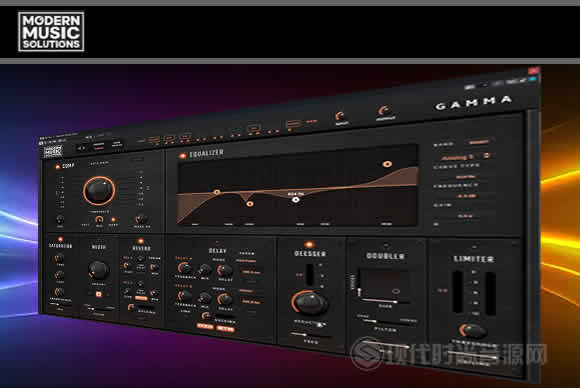580x388 pixels.
Task: Click the Deesser reduction slider
Action: (311, 324)
